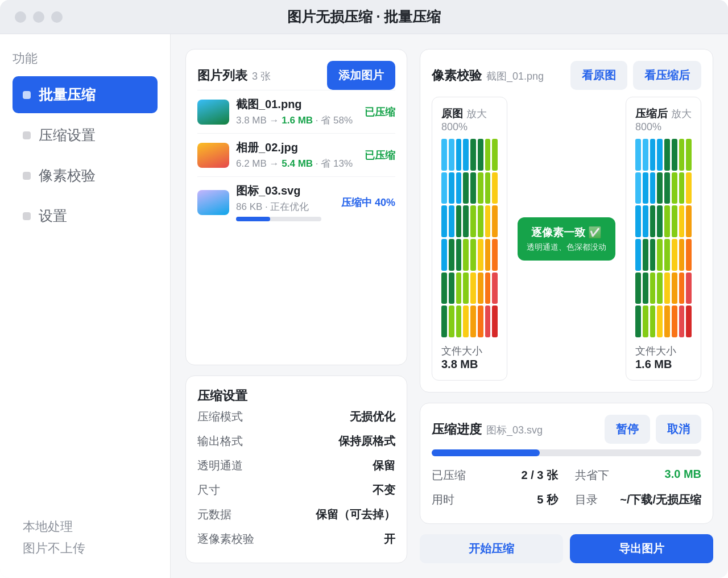Viewport: 728px width, 578px height.
Task: Go to 压缩设置 in the sidebar
Action: [x=85, y=135]
